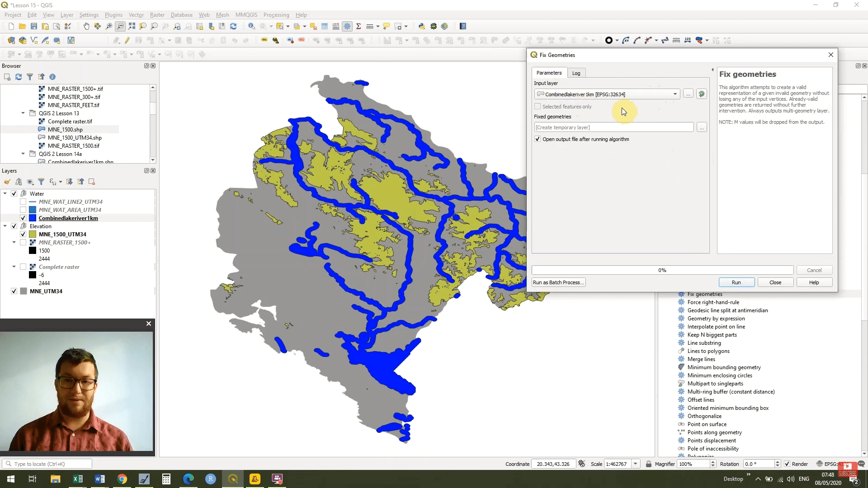Click iterate-over-features icon beside Input layer
Viewport: 868px width, 488px height.
click(702, 94)
